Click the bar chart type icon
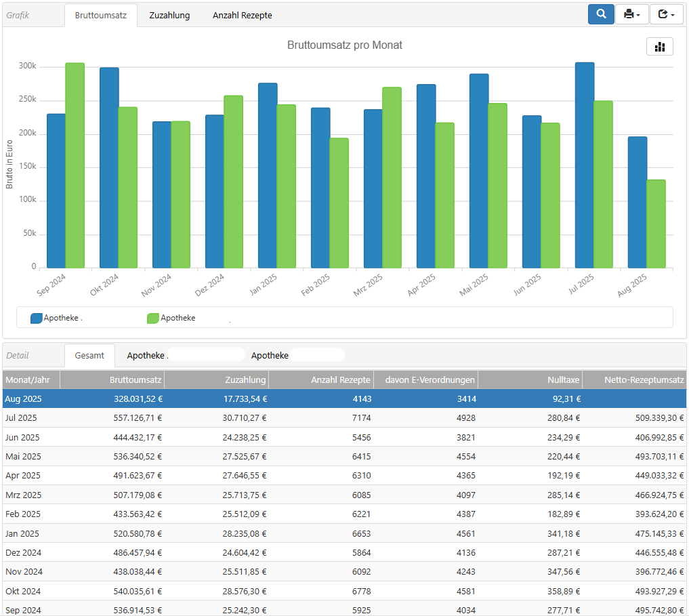 click(659, 47)
